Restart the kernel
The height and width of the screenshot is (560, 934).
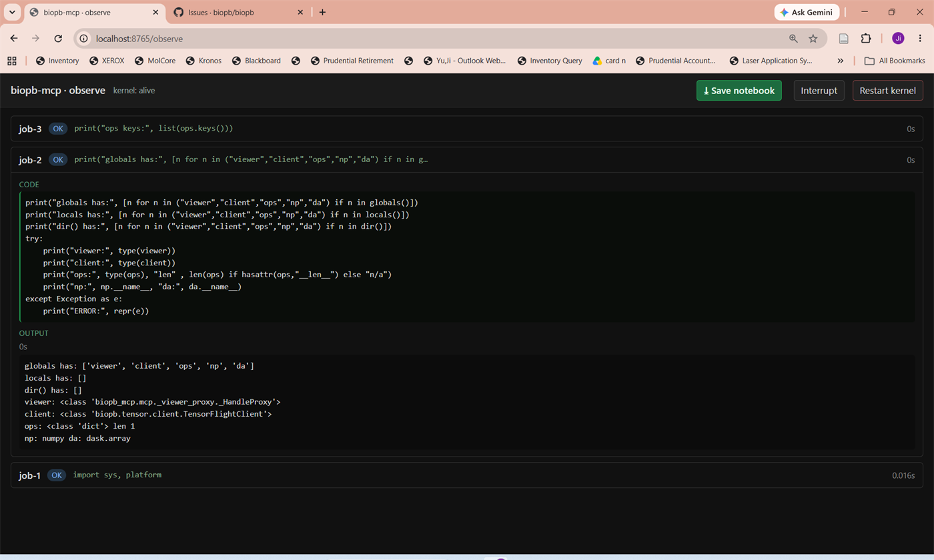click(x=888, y=91)
